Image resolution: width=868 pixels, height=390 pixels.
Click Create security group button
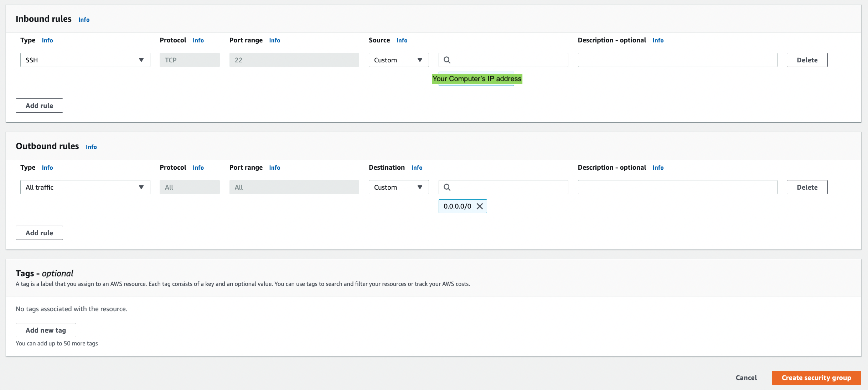click(x=816, y=378)
